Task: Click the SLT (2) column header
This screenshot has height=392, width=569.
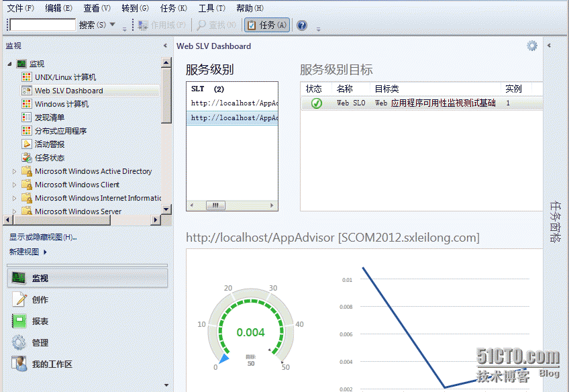Action: click(x=207, y=89)
